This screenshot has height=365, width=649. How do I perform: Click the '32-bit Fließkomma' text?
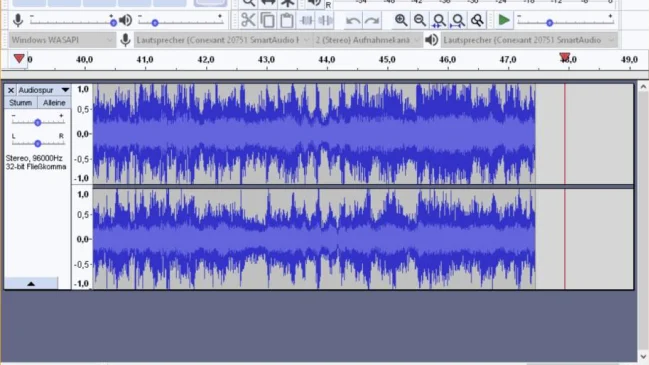(36, 166)
